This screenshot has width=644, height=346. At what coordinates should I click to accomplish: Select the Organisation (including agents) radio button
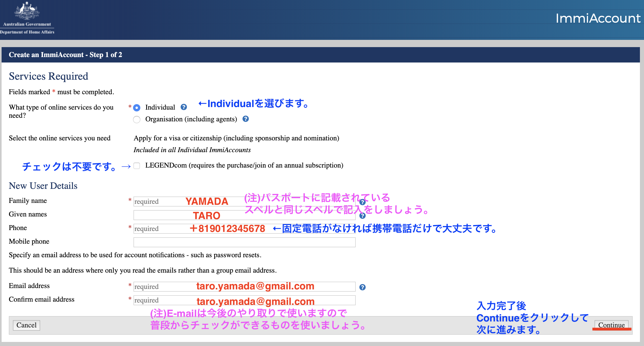point(137,119)
